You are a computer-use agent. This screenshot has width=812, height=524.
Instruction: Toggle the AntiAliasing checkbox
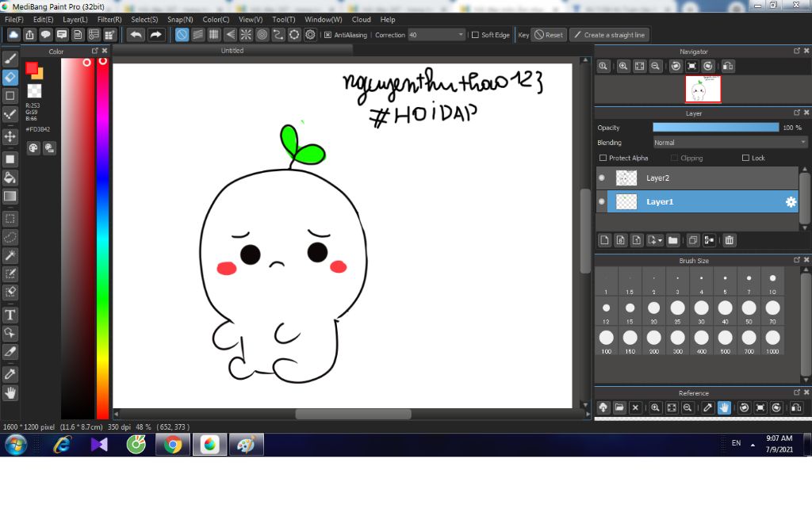(x=327, y=35)
